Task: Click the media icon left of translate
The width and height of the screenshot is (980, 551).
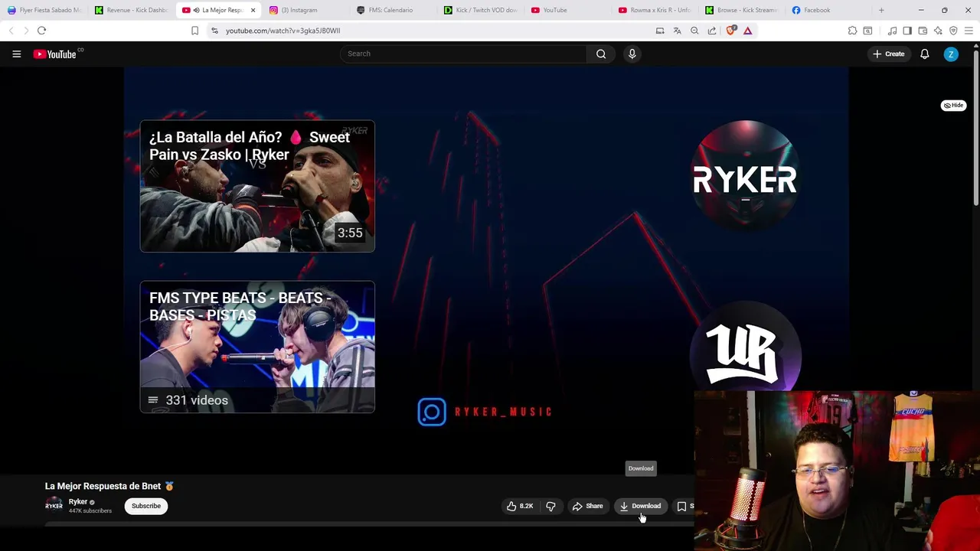Action: [x=660, y=31]
